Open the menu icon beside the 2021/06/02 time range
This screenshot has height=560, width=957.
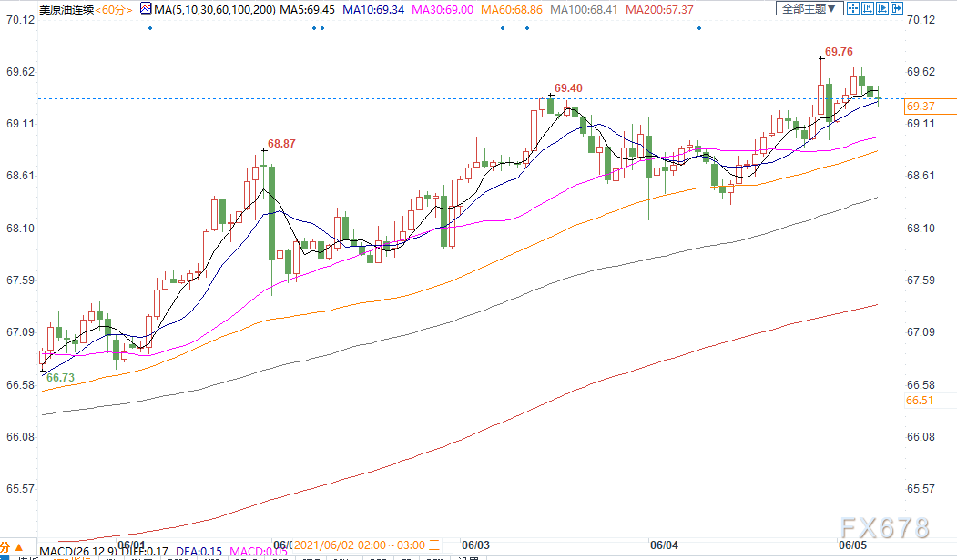434,545
